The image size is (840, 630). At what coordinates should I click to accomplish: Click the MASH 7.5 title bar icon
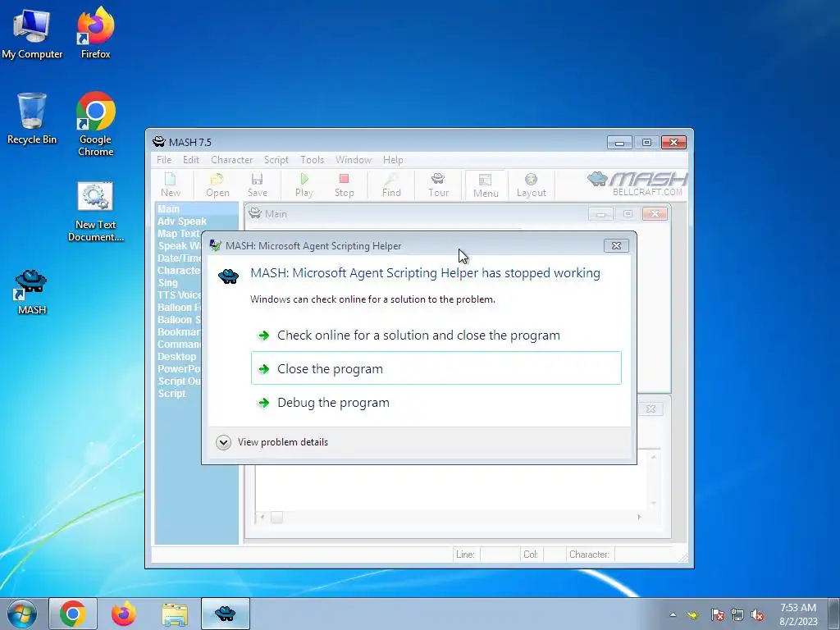[x=158, y=142]
